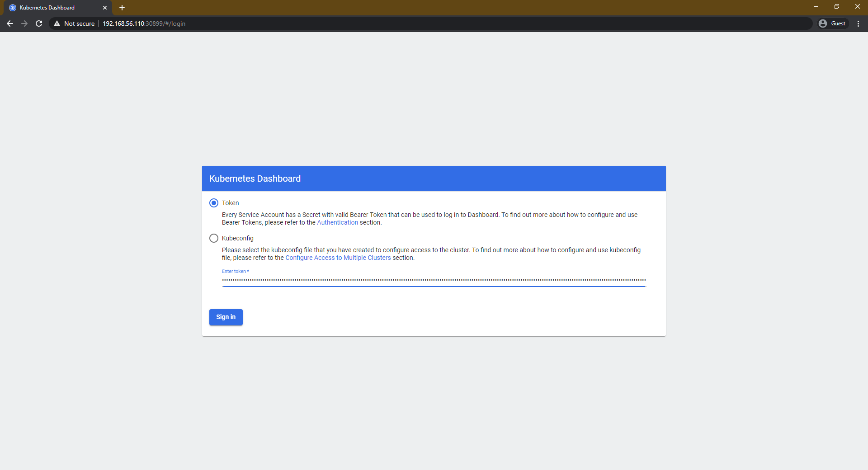Reload the Kubernetes login page

[39, 23]
